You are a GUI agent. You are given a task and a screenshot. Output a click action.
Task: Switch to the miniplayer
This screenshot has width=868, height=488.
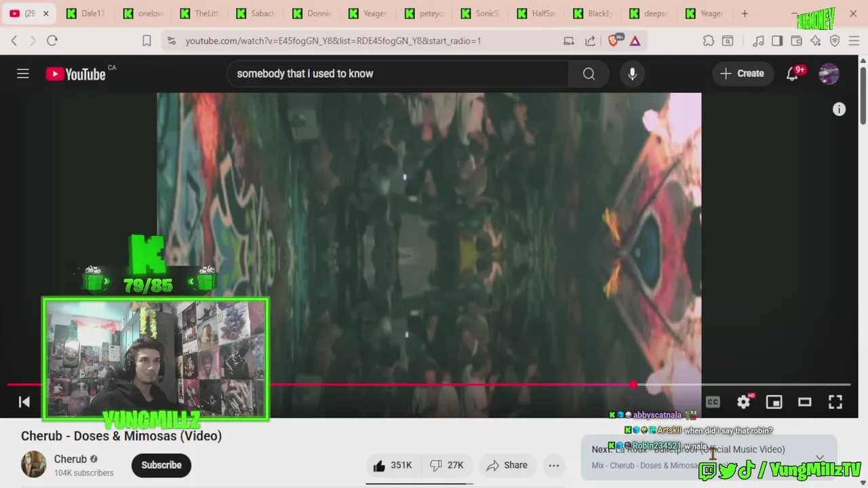774,402
